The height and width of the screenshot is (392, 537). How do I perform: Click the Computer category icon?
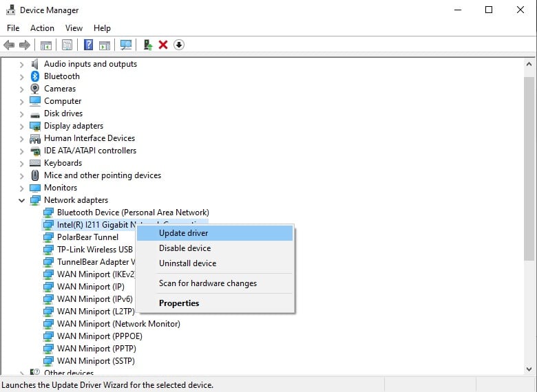35,101
